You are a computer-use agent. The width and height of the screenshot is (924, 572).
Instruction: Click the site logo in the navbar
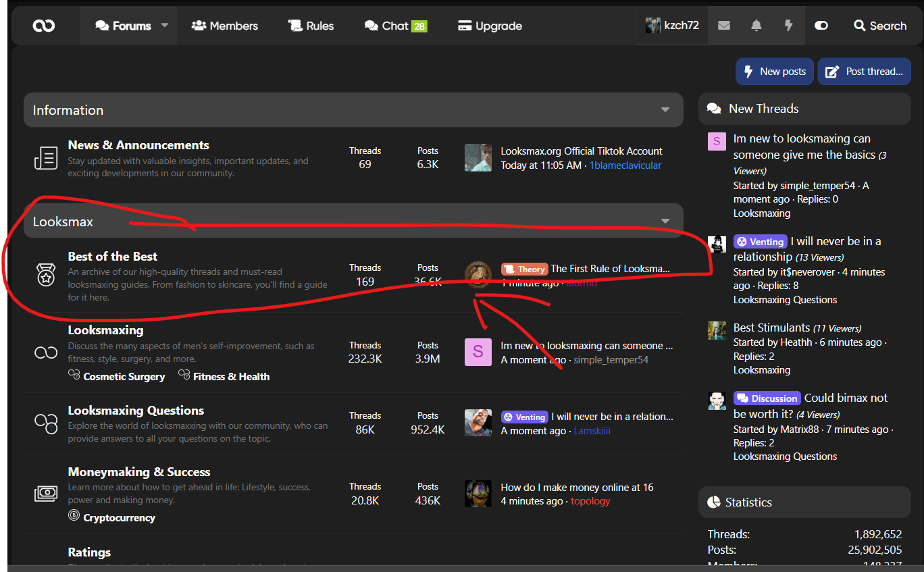point(44,26)
